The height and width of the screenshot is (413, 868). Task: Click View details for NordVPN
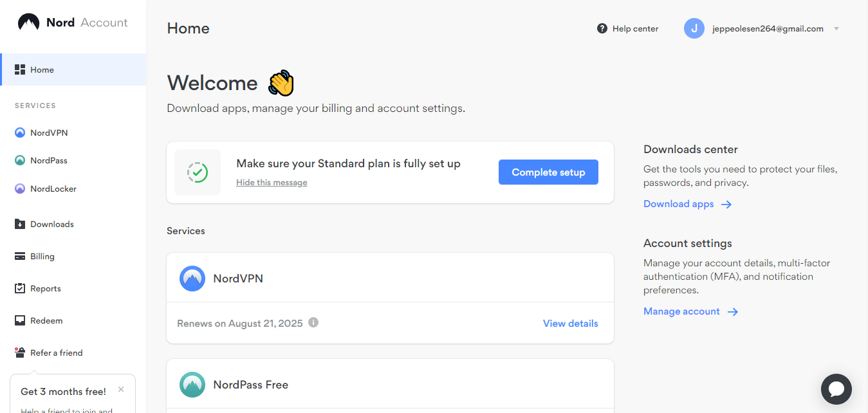coord(570,324)
